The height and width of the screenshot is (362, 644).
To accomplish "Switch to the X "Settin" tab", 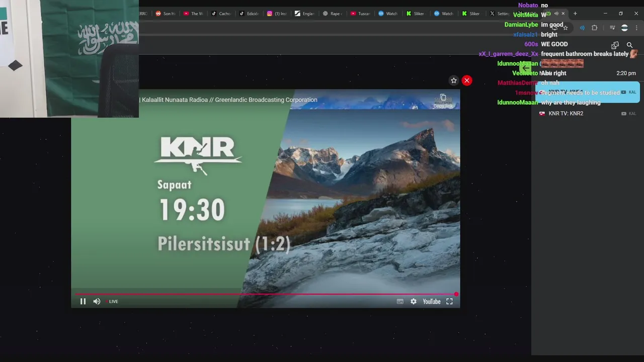I will coord(500,14).
